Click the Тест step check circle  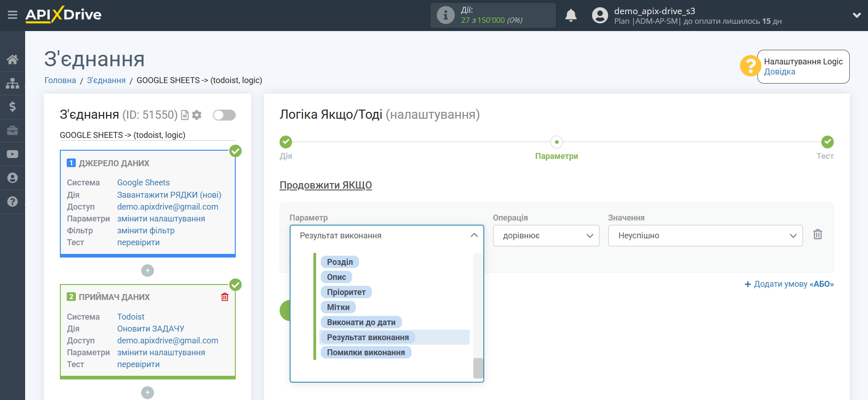point(827,142)
